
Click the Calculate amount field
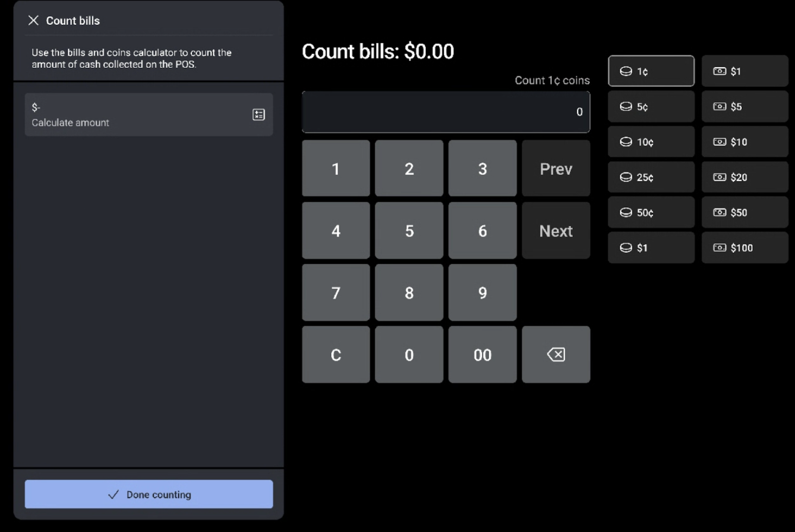pos(136,115)
